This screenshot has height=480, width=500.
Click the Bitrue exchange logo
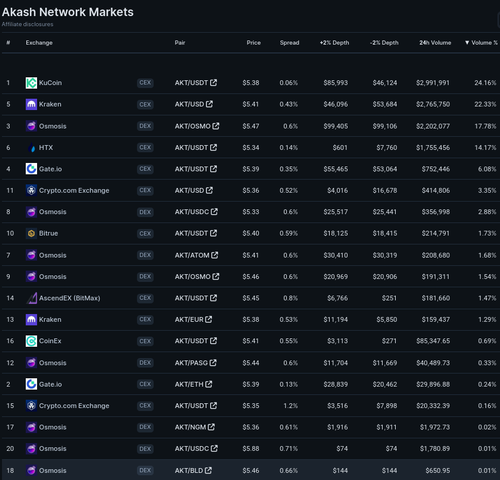[x=31, y=233]
